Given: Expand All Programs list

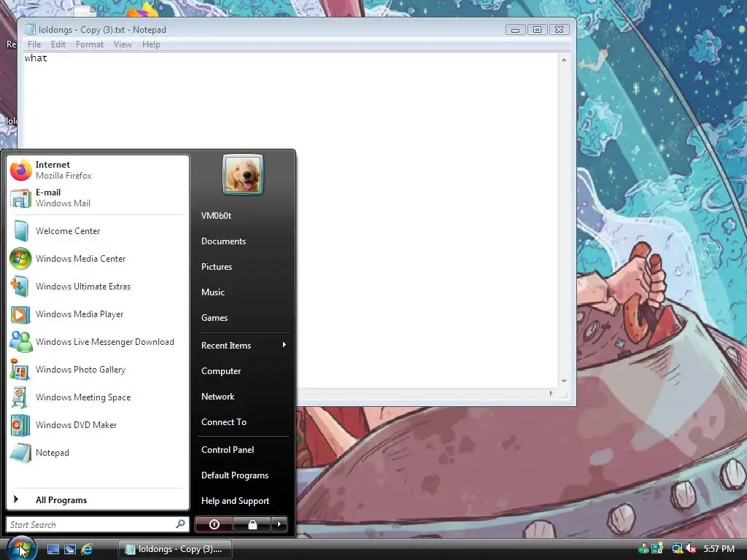Looking at the screenshot, I should click(97, 499).
